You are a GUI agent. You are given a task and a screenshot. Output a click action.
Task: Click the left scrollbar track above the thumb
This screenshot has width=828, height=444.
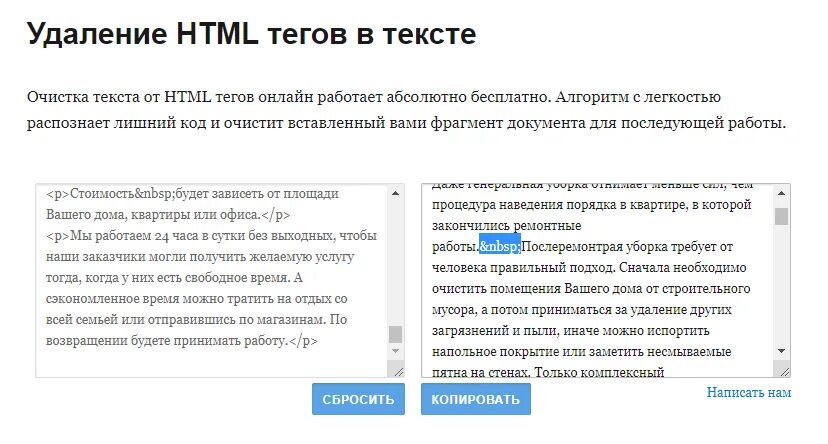click(x=396, y=263)
